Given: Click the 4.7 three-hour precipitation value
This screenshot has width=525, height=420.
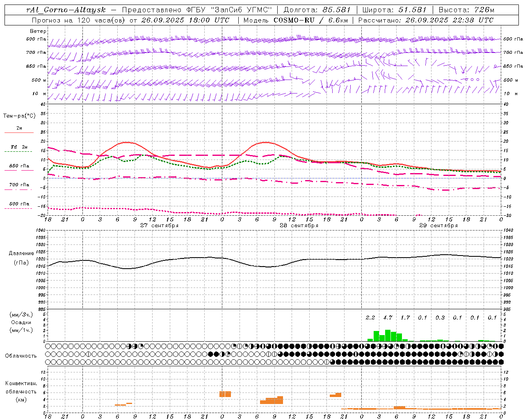Looking at the screenshot, I should [x=388, y=317].
